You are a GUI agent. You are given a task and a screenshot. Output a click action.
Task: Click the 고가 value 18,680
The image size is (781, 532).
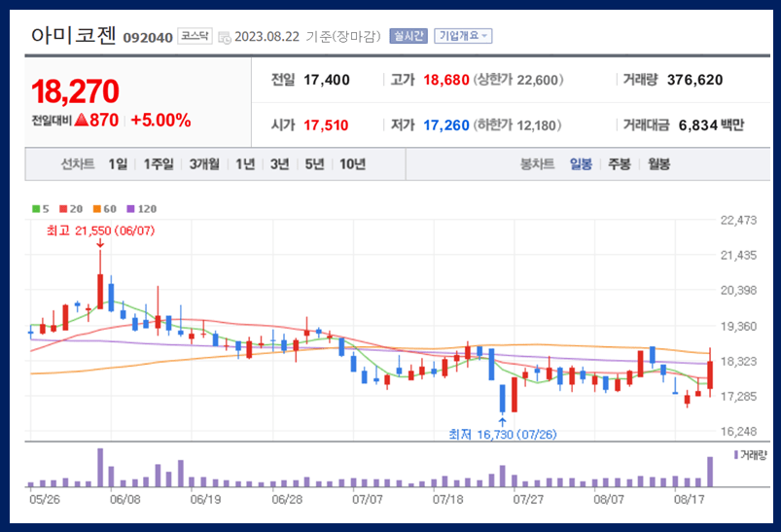point(446,80)
